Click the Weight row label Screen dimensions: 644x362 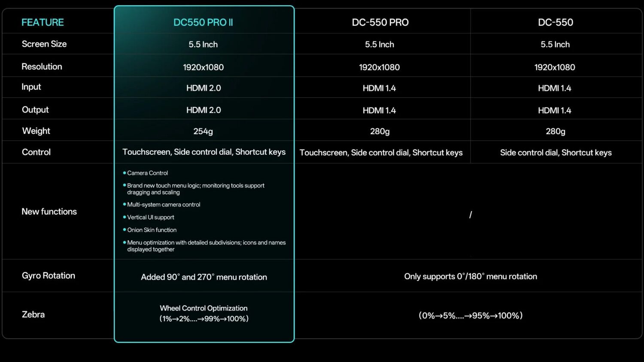[36, 131]
